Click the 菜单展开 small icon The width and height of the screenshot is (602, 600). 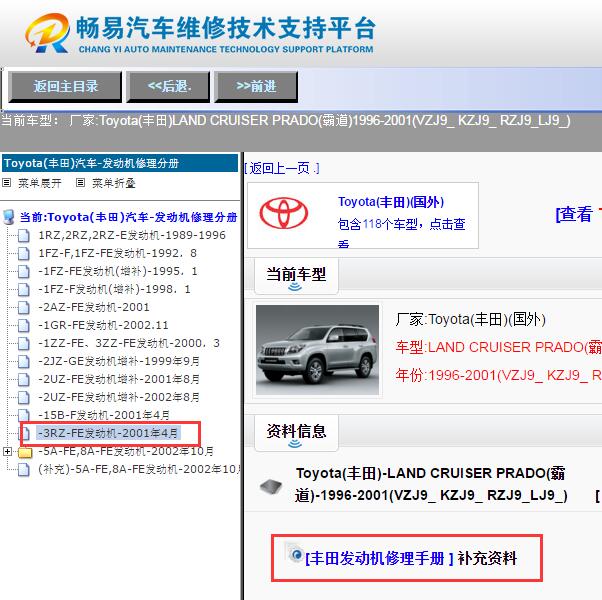(6, 183)
